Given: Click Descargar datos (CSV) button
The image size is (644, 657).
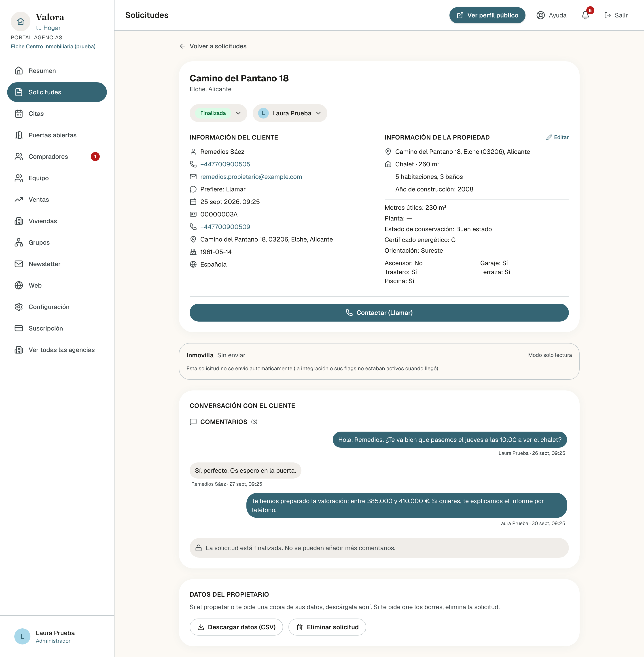Looking at the screenshot, I should 236,627.
